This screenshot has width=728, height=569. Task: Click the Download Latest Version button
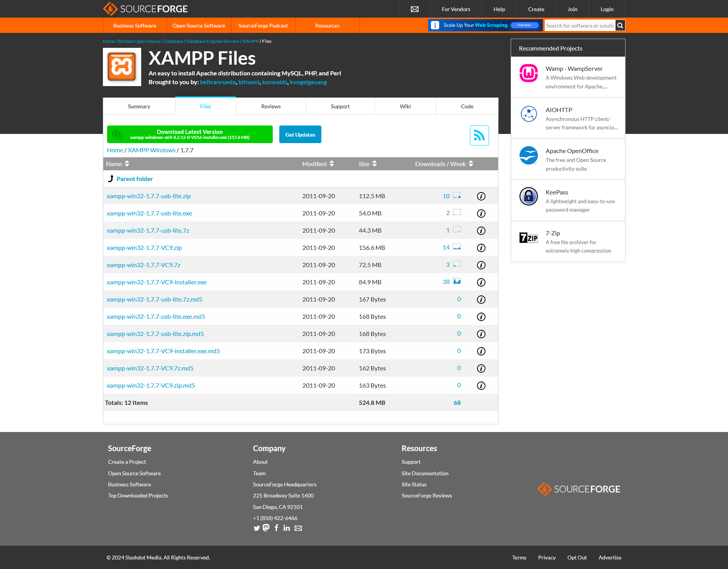[190, 134]
